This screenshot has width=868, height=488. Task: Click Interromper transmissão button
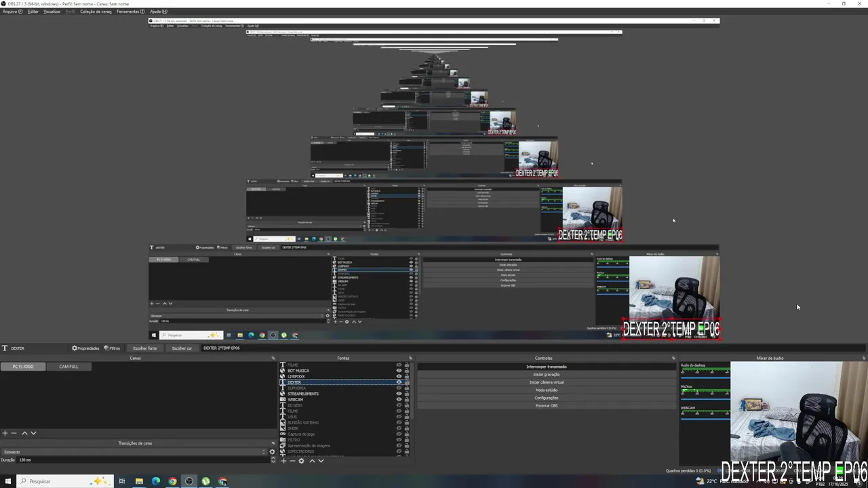click(547, 367)
